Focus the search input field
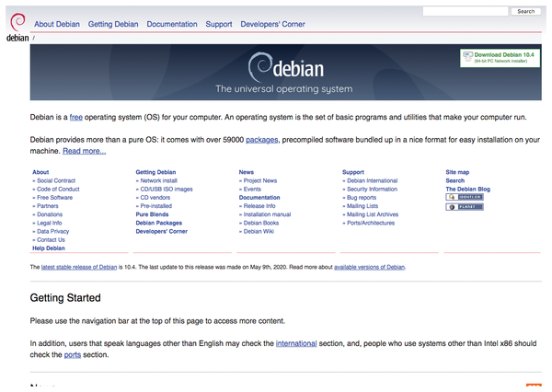552x392 pixels. pos(466,11)
